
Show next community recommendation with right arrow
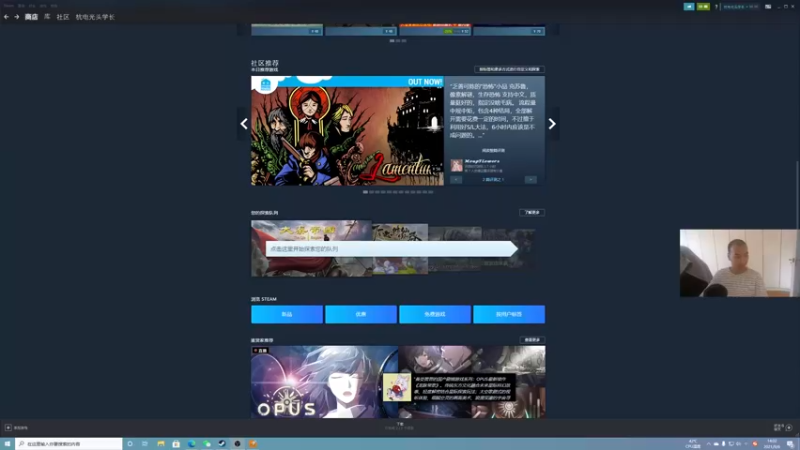click(552, 123)
